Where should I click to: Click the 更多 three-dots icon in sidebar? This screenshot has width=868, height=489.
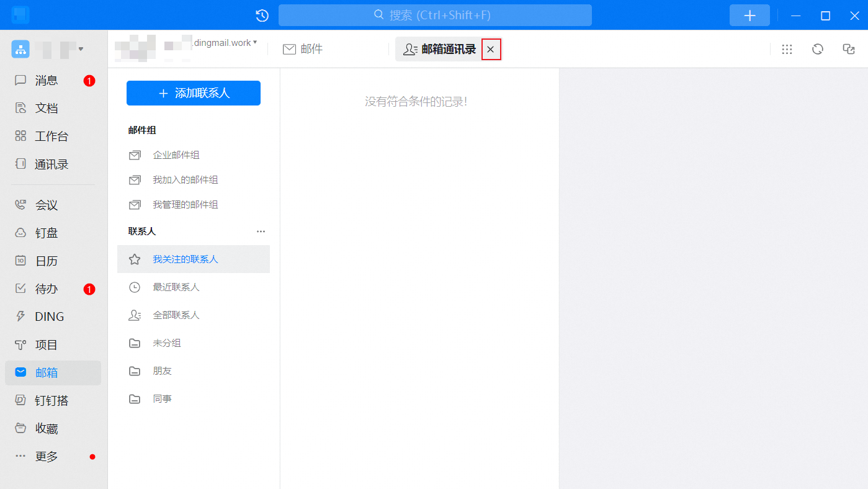20,456
